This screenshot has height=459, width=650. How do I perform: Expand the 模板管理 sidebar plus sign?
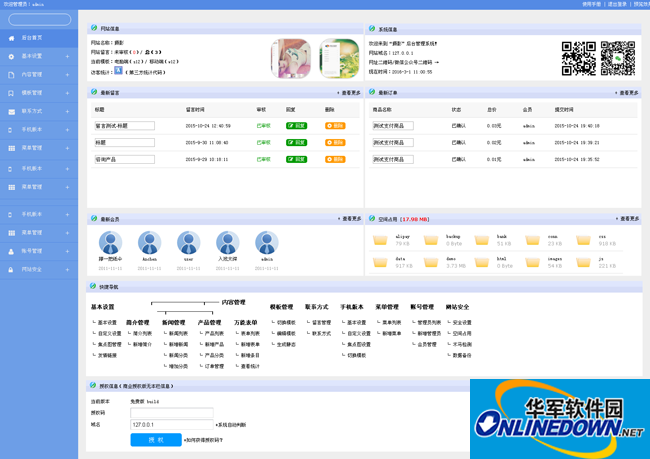pos(67,93)
